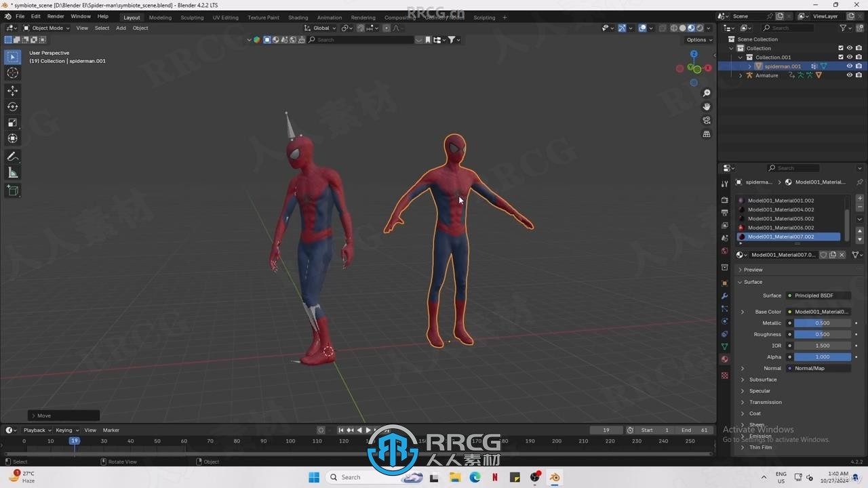Open the Tool properties tab

point(724,184)
